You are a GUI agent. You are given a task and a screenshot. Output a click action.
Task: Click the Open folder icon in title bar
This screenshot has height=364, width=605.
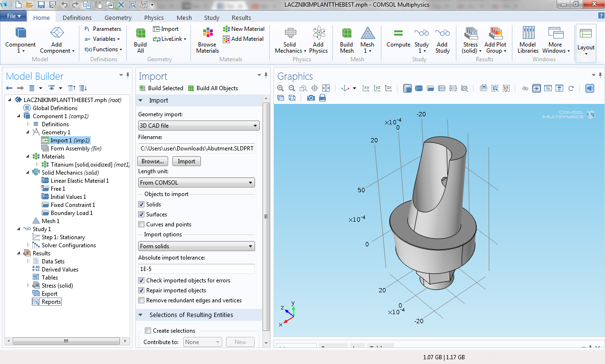pos(29,5)
